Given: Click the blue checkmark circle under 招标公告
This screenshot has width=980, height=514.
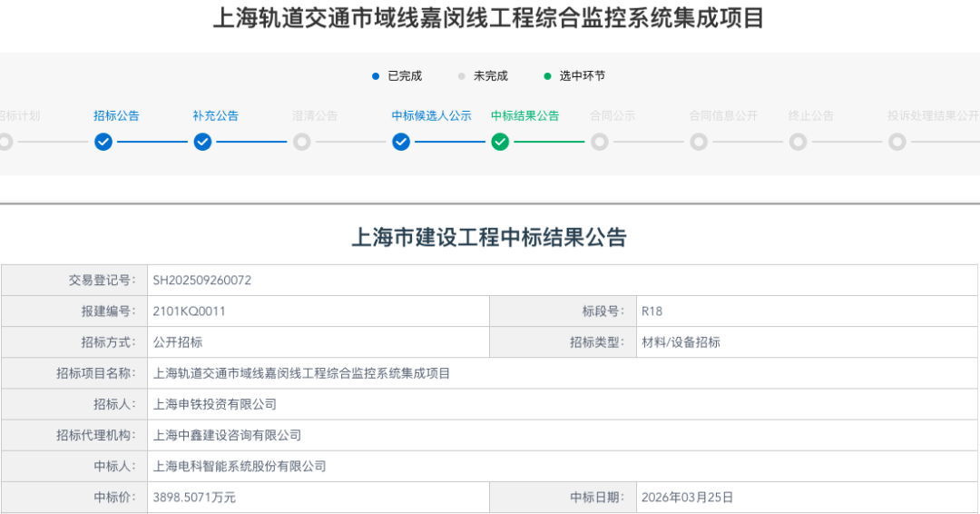Looking at the screenshot, I should pyautogui.click(x=103, y=142).
